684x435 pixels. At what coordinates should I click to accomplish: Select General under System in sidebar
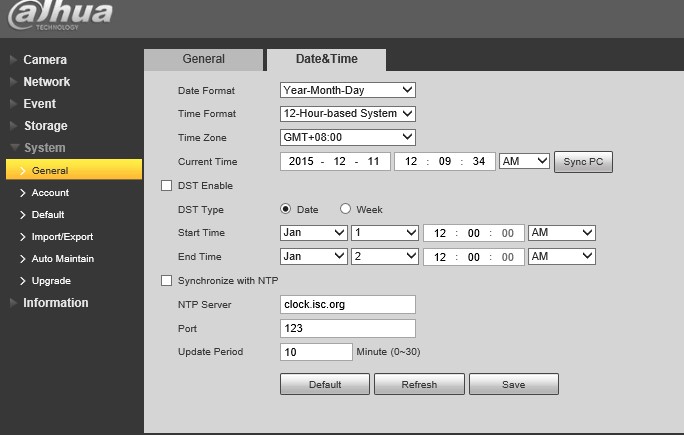pyautogui.click(x=74, y=170)
